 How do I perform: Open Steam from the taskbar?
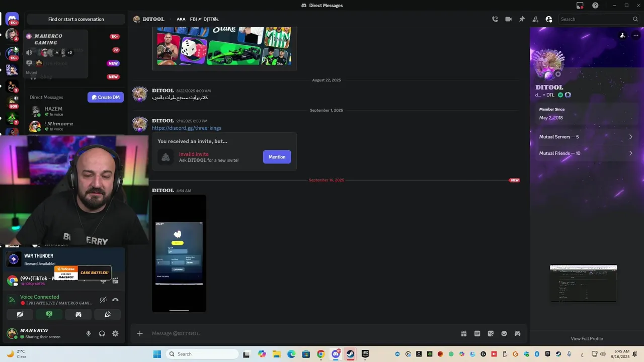[x=350, y=354]
